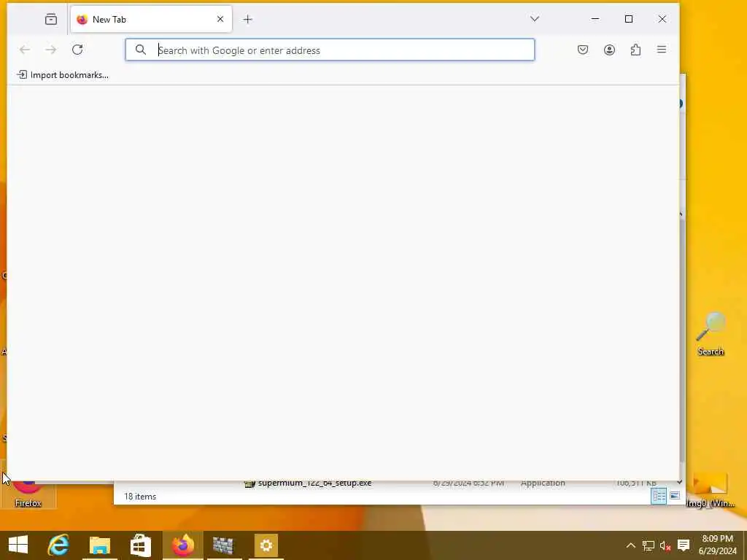This screenshot has height=560, width=747.
Task: Select the img0 desktop image file
Action: pyautogui.click(x=711, y=491)
